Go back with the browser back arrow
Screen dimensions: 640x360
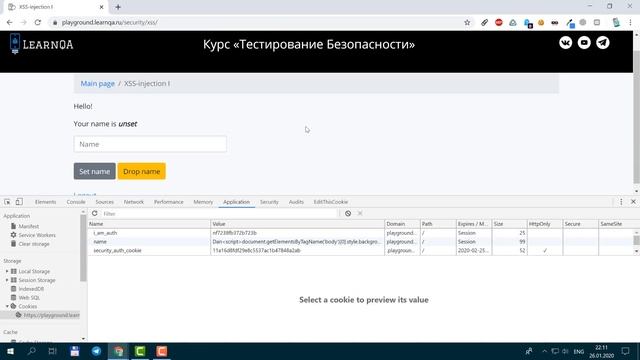click(x=9, y=22)
